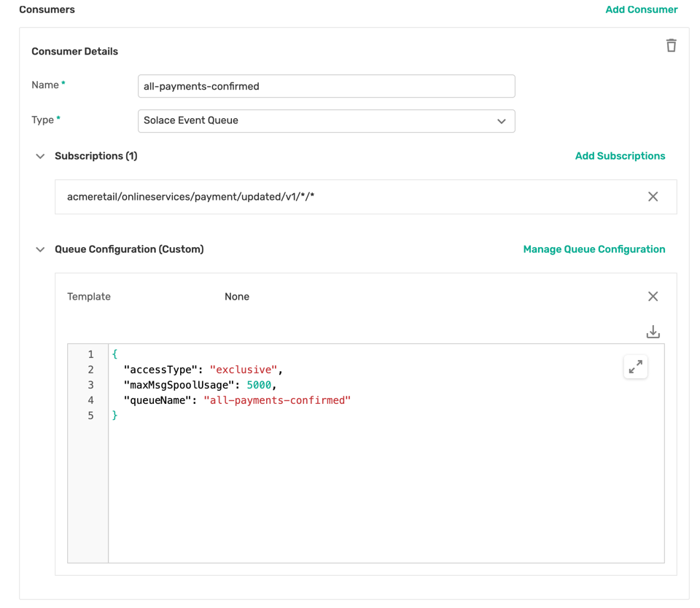Screen dimensions: 700x608
Task: Click line number 1 in the editor gutter
Action: (90, 354)
